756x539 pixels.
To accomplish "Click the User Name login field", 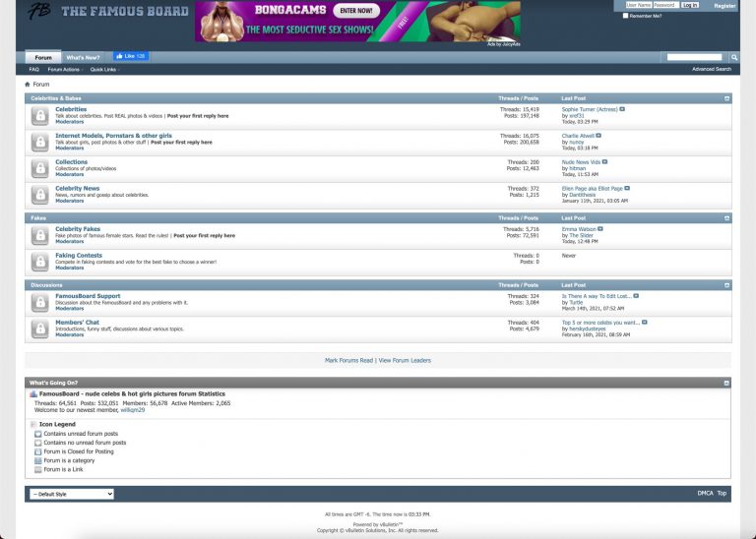I will (638, 5).
